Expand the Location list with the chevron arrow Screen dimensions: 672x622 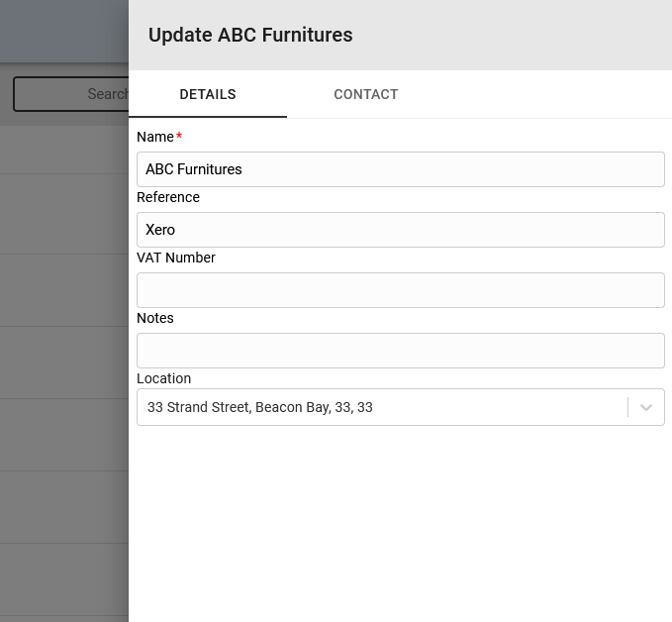pos(646,407)
